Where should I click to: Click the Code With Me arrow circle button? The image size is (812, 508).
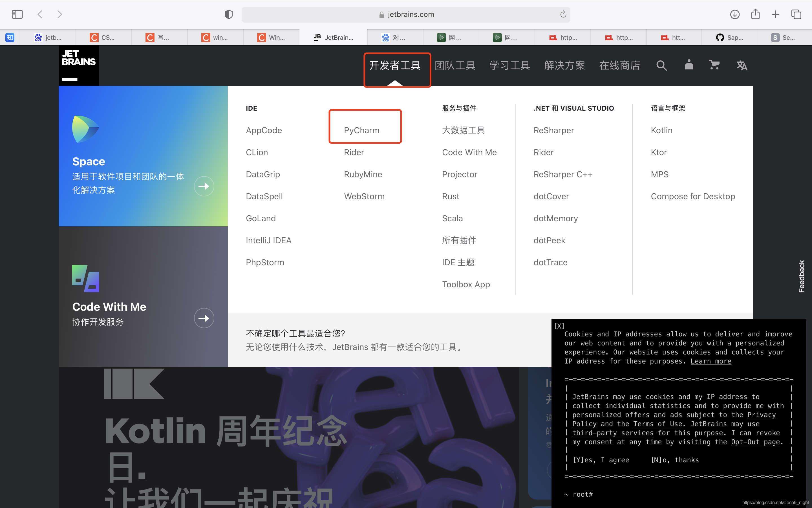click(204, 318)
